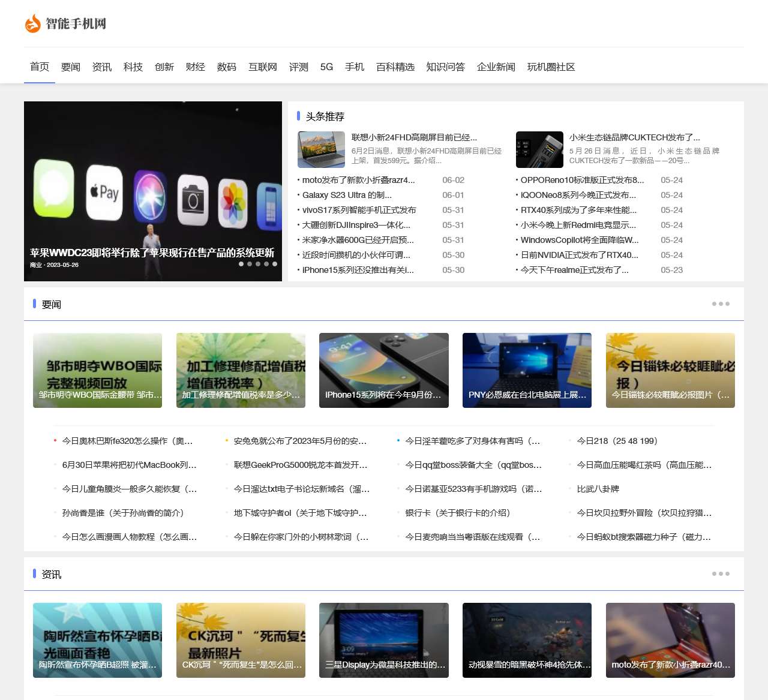Open the 百科精选 menu item
768x700 pixels.
(x=395, y=67)
